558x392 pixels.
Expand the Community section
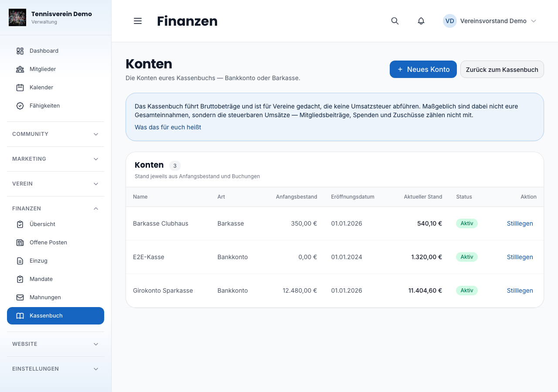[x=55, y=134]
